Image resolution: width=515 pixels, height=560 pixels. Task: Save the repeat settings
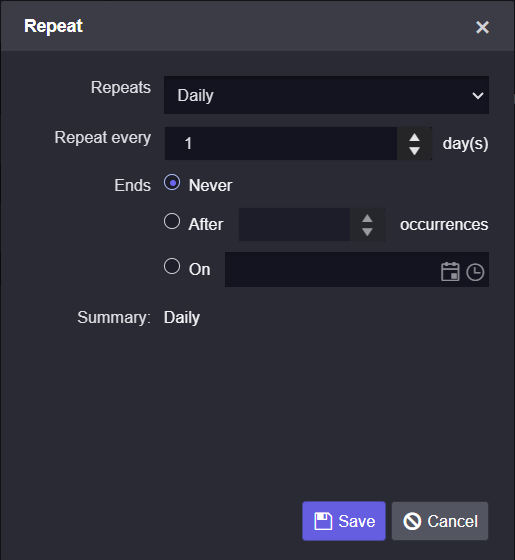pyautogui.click(x=344, y=521)
